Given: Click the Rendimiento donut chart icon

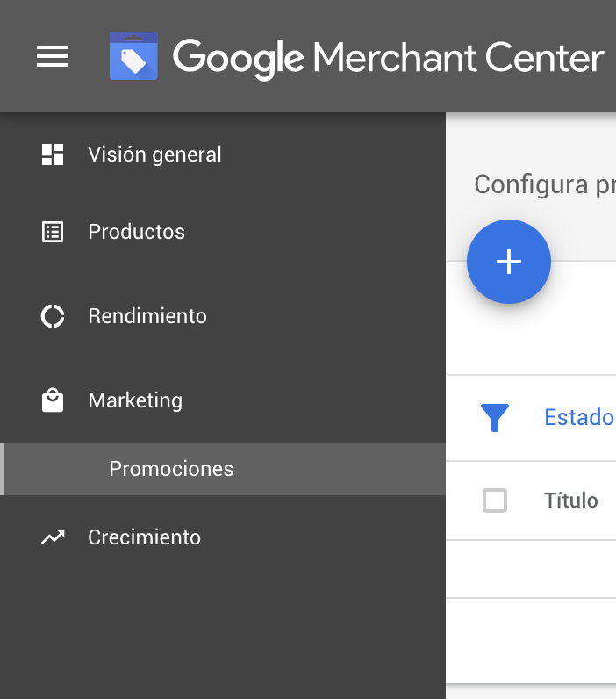Looking at the screenshot, I should [x=53, y=316].
